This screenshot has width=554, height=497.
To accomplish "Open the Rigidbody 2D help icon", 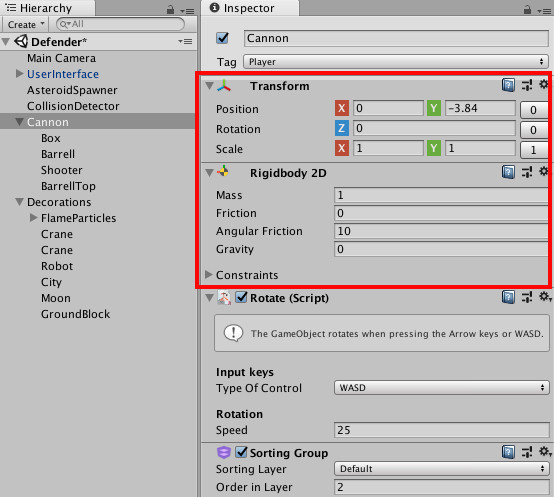I will pyautogui.click(x=508, y=172).
